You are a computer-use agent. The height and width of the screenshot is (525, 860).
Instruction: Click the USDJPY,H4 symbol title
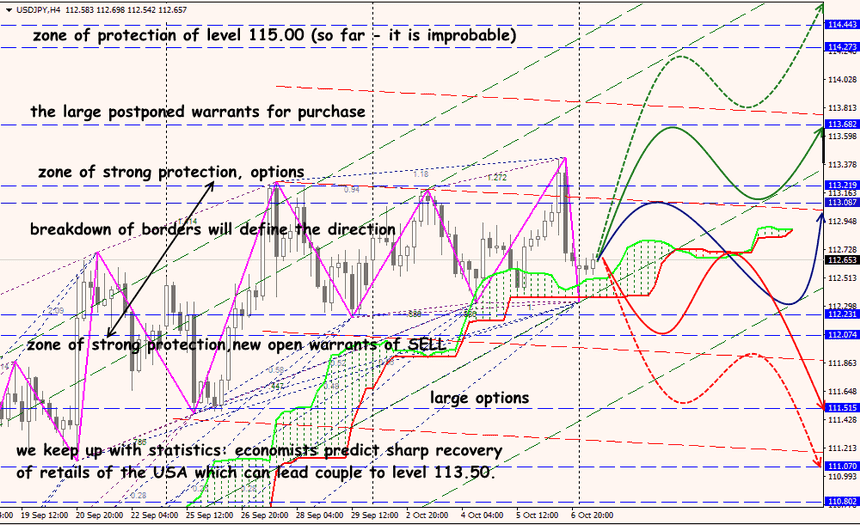tap(38, 10)
